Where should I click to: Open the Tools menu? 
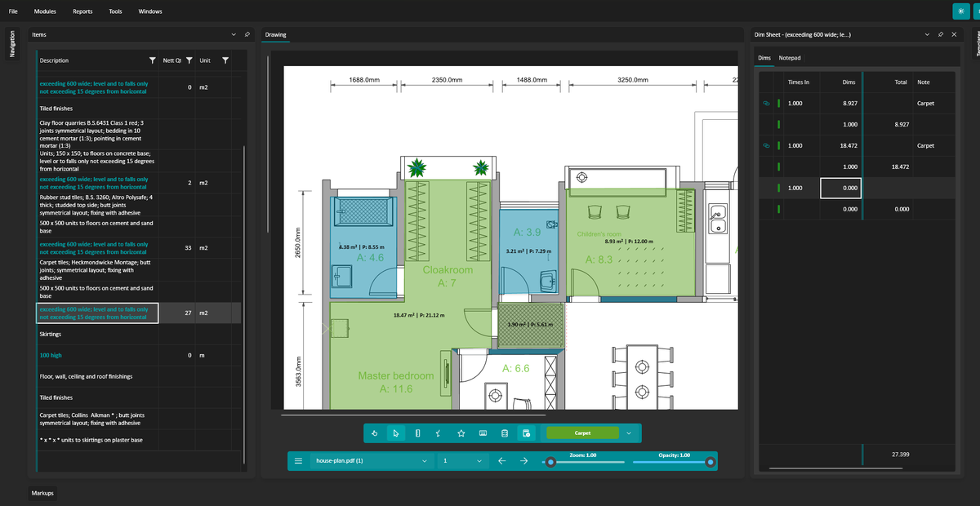[x=115, y=11]
